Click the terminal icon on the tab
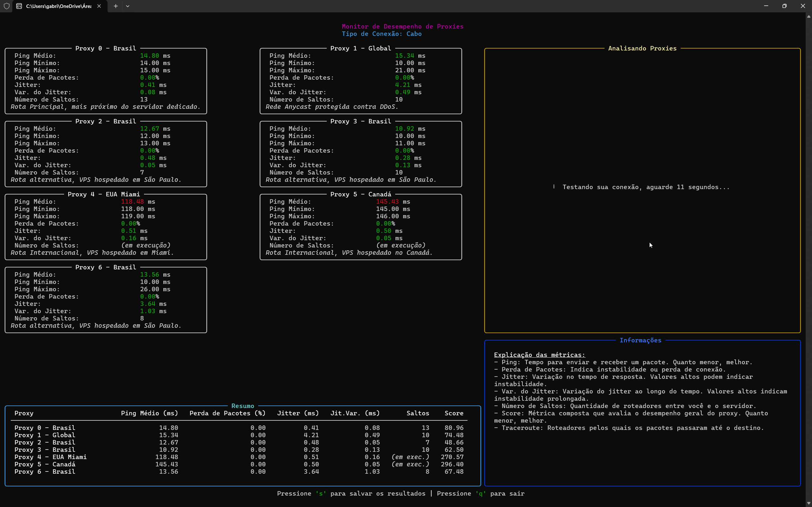The image size is (812, 507). (x=19, y=6)
